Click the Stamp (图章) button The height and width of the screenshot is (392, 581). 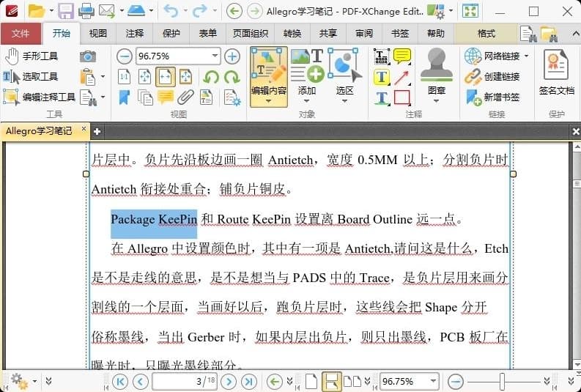coord(436,77)
